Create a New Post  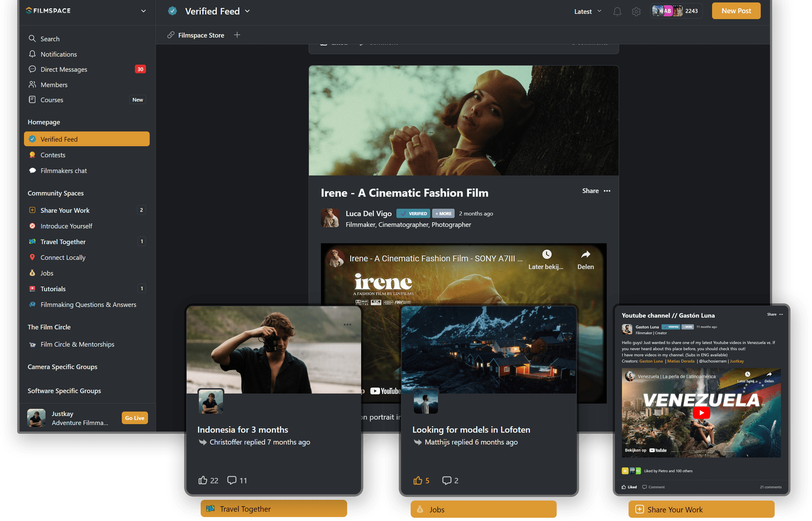click(x=736, y=11)
